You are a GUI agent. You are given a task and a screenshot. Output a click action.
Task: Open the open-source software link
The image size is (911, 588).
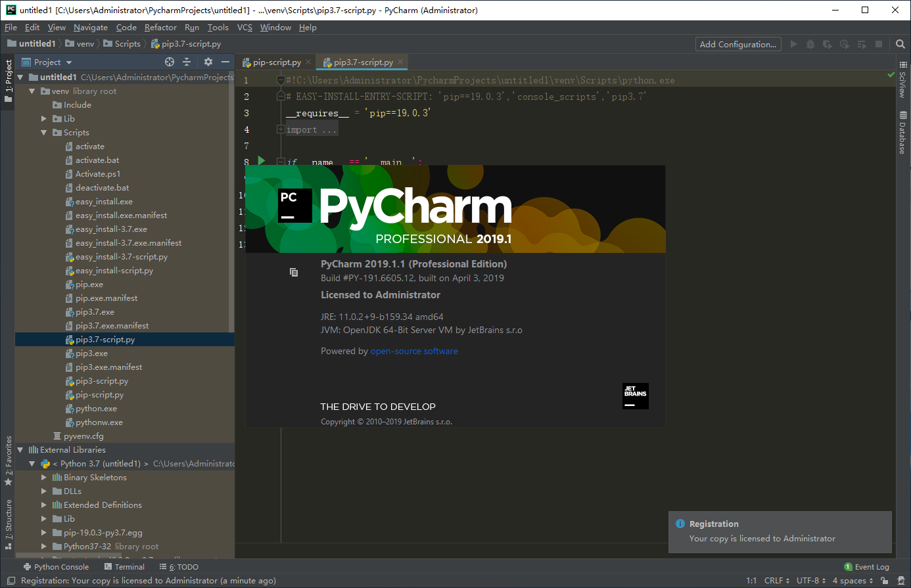[414, 351]
